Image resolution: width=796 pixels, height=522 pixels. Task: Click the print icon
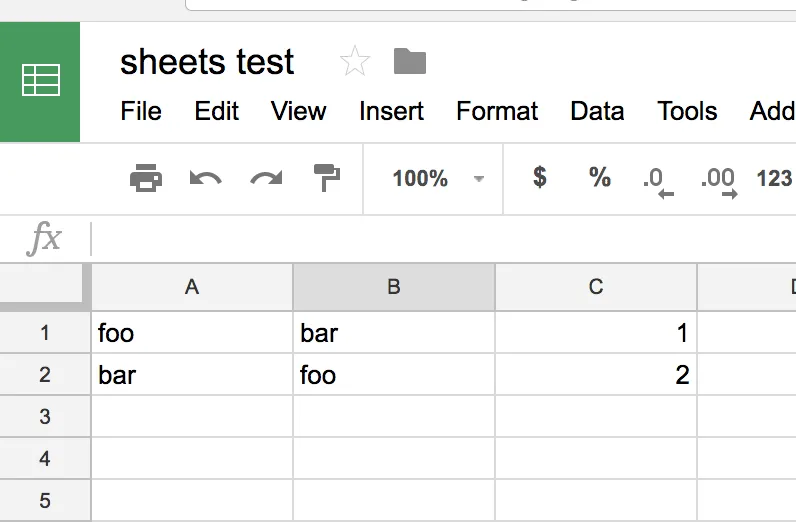[x=146, y=179]
